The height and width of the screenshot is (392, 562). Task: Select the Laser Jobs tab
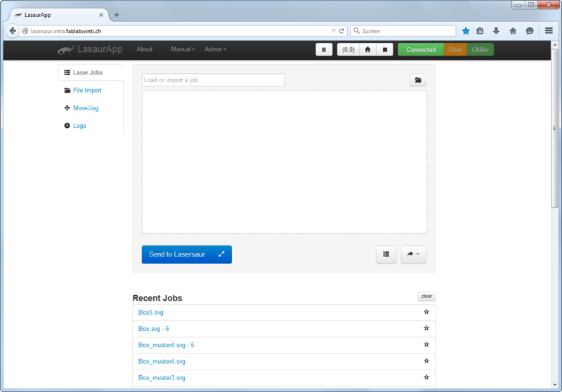click(91, 73)
